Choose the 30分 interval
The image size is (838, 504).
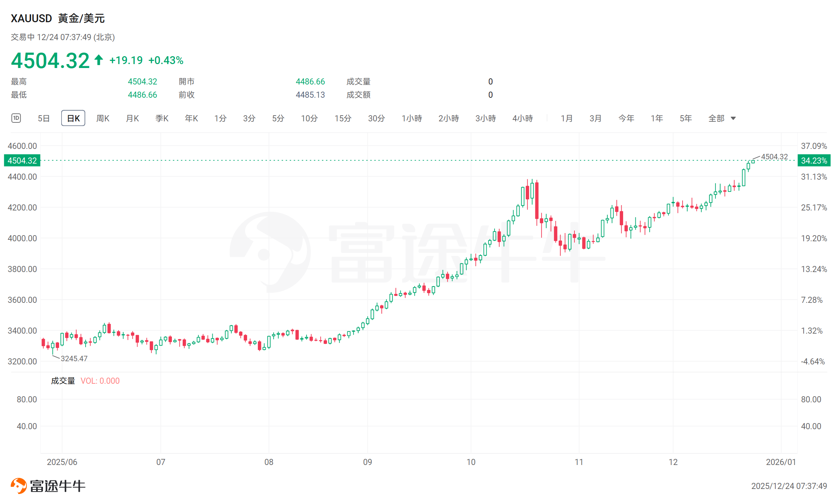point(376,118)
